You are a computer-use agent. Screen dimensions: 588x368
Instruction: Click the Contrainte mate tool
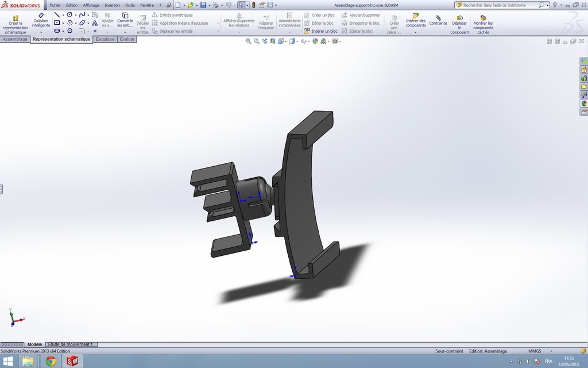tap(438, 20)
